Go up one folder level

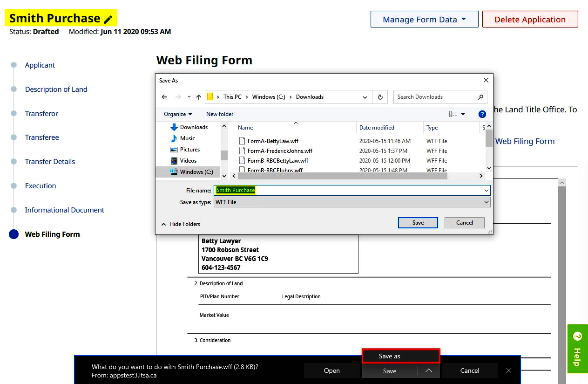tap(199, 97)
